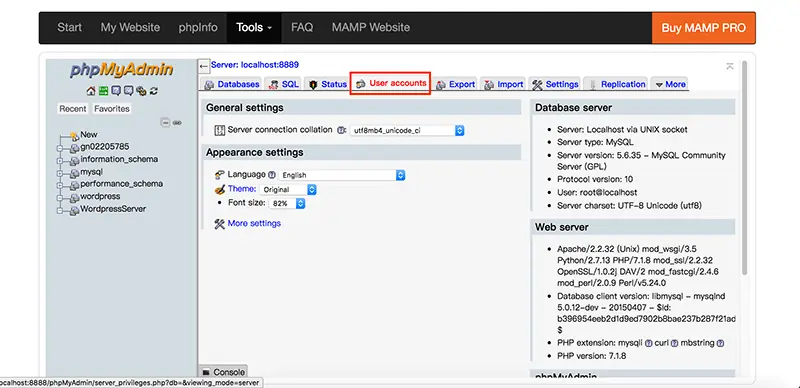Click the curl help icon

674,343
